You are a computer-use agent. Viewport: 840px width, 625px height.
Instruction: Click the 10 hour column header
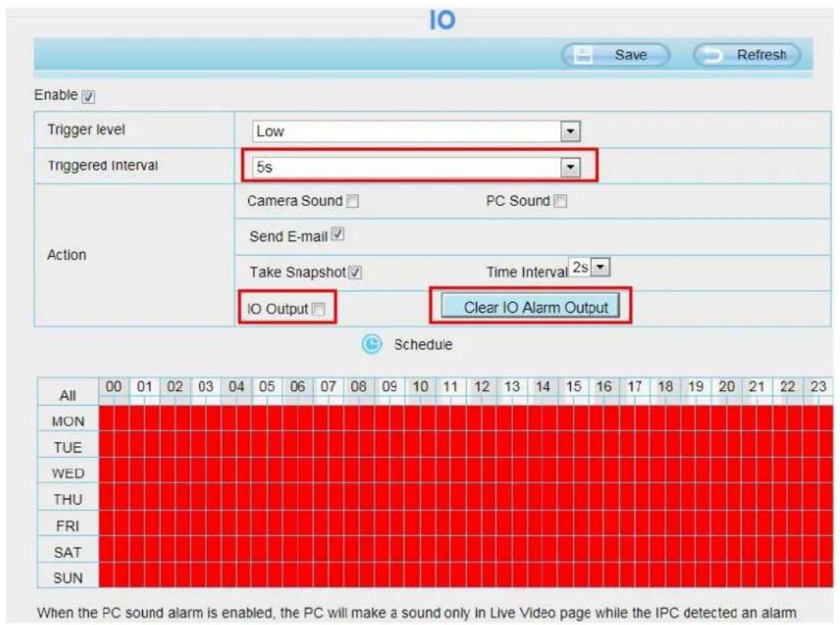[420, 387]
